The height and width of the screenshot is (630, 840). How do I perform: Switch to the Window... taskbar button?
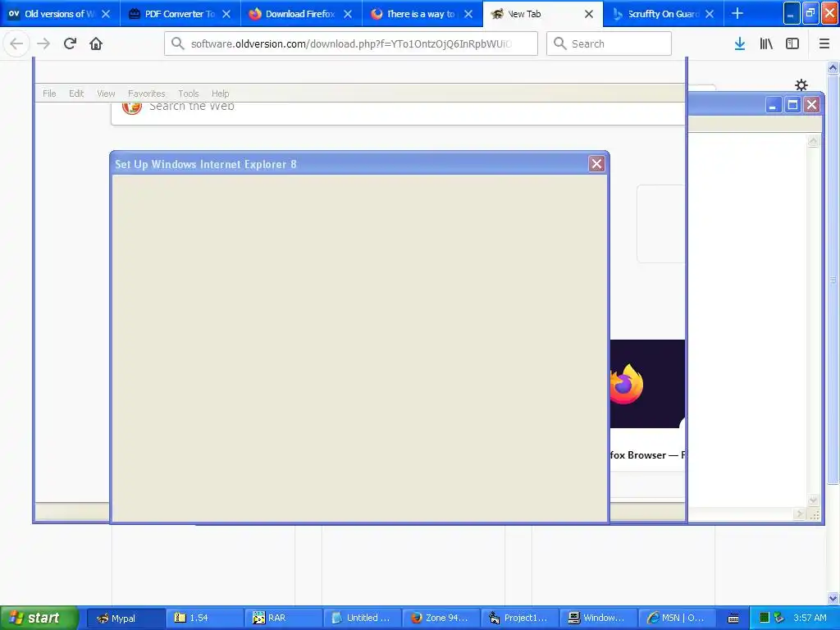coord(598,618)
